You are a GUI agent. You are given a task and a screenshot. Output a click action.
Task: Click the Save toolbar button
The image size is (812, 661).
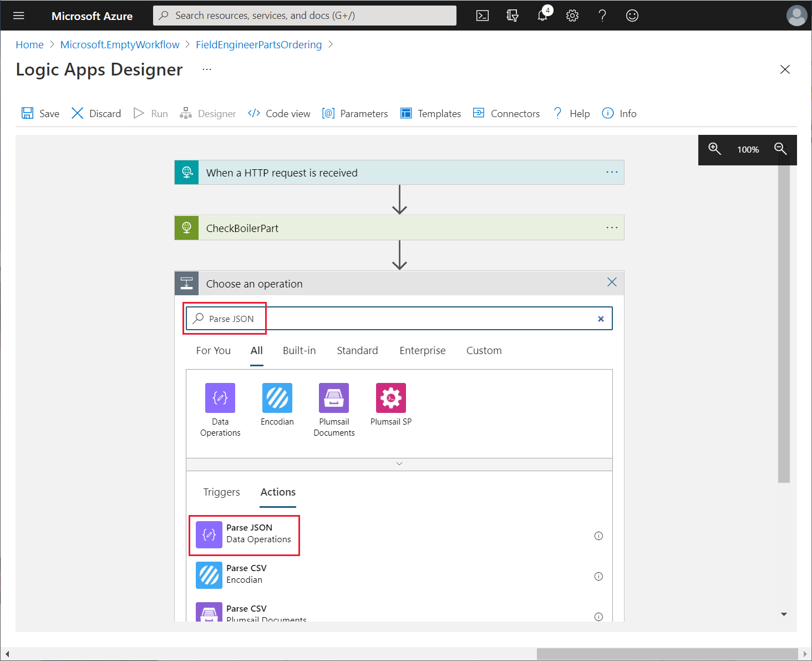coord(40,113)
